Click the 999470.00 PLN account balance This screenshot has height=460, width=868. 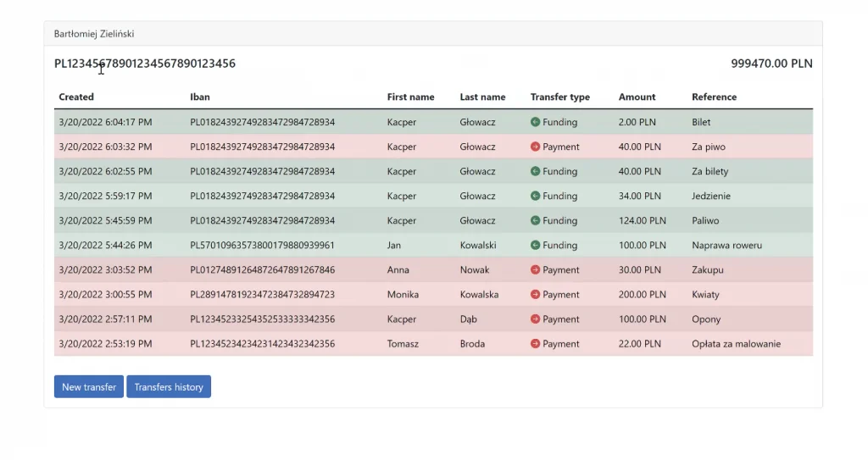pyautogui.click(x=771, y=64)
